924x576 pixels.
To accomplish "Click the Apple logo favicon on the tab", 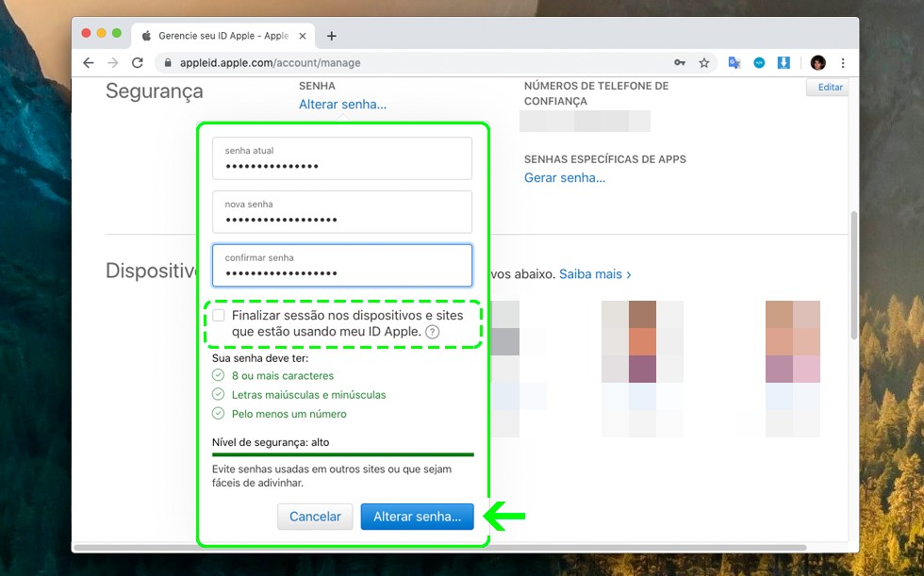I will click(146, 36).
